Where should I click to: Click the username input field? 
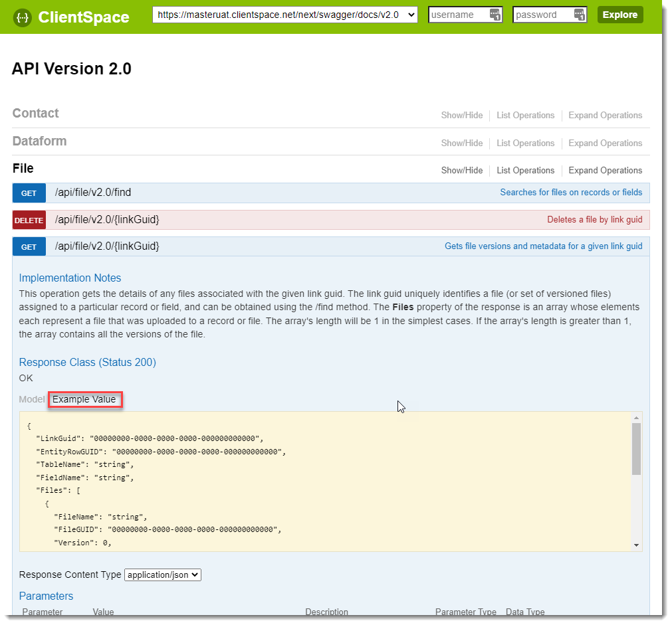point(459,15)
